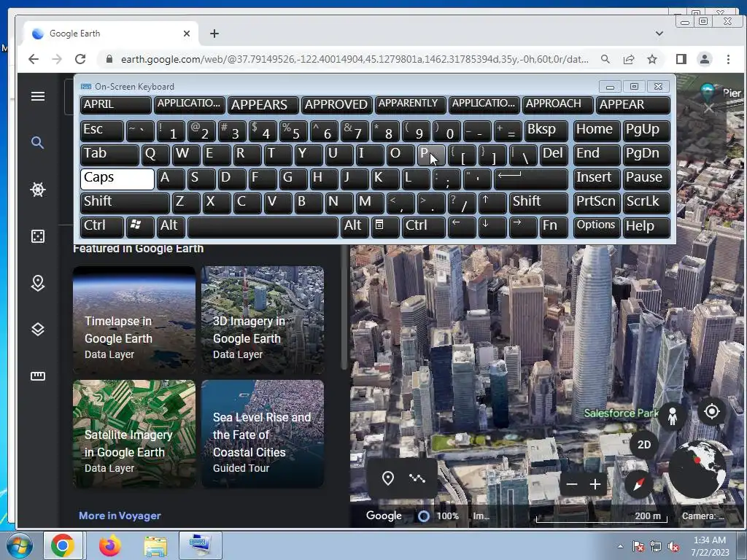The height and width of the screenshot is (560, 747).
Task: Fly to my location target icon
Action: [712, 411]
